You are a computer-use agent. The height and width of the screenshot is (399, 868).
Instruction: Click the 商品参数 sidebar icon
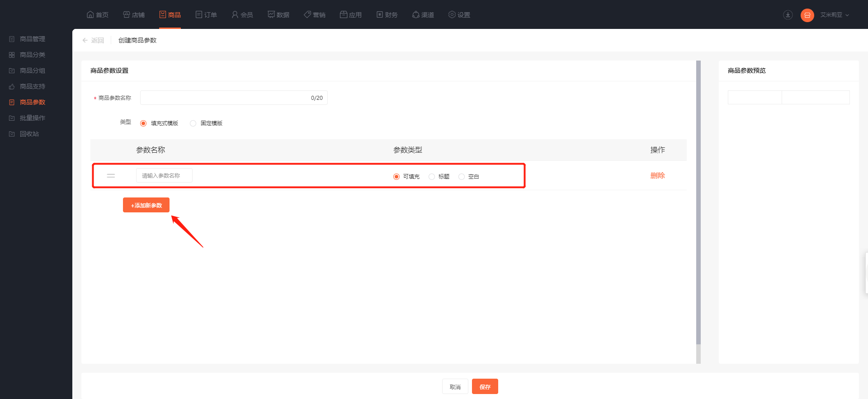click(x=12, y=102)
